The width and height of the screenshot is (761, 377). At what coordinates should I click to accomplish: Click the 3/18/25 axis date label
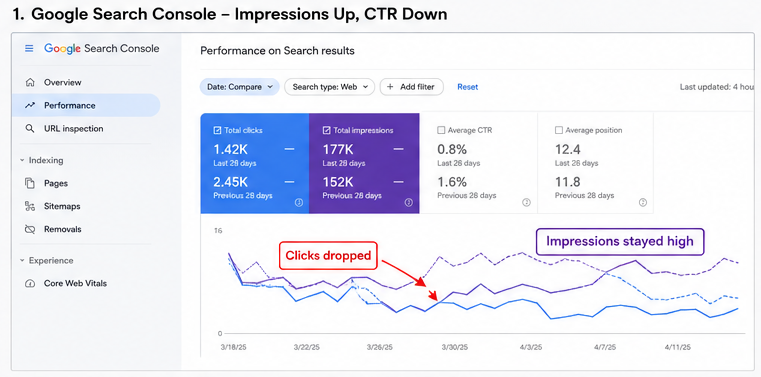(232, 347)
